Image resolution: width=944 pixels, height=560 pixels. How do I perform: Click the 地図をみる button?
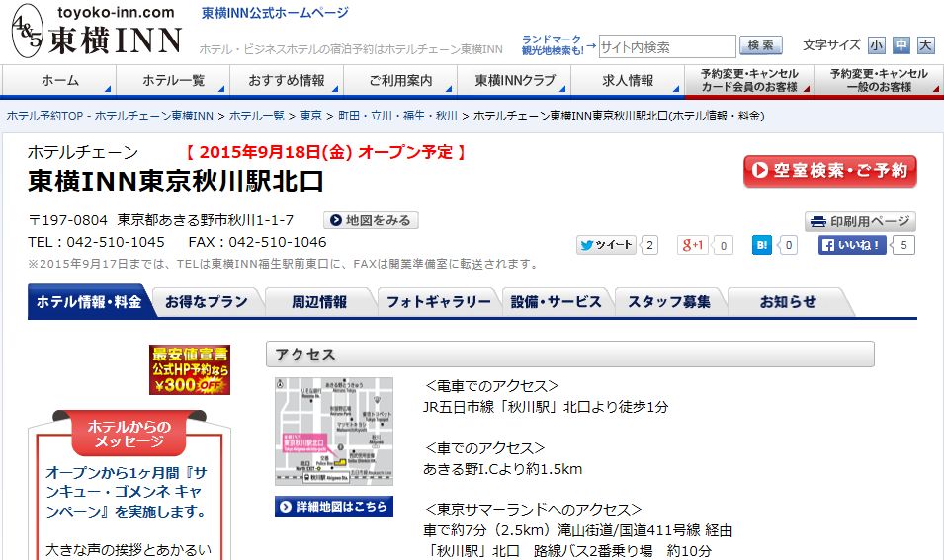tap(371, 220)
